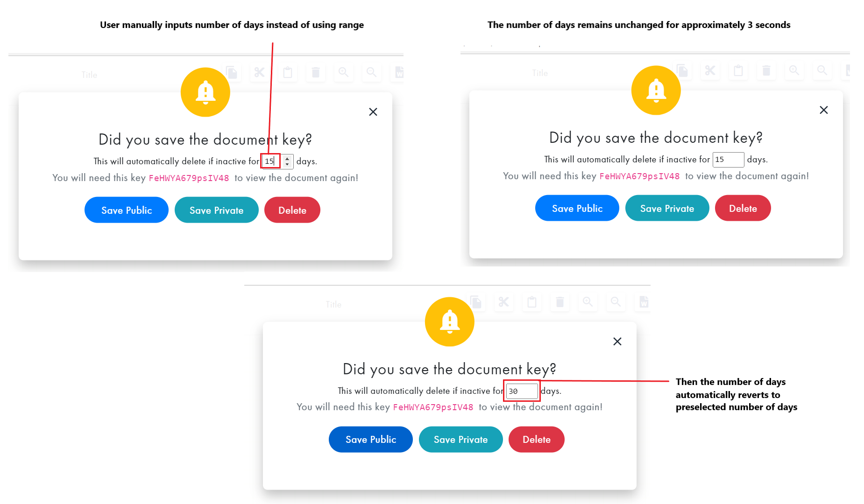Click the yellow bell notification icon on left dialog

pos(205,92)
